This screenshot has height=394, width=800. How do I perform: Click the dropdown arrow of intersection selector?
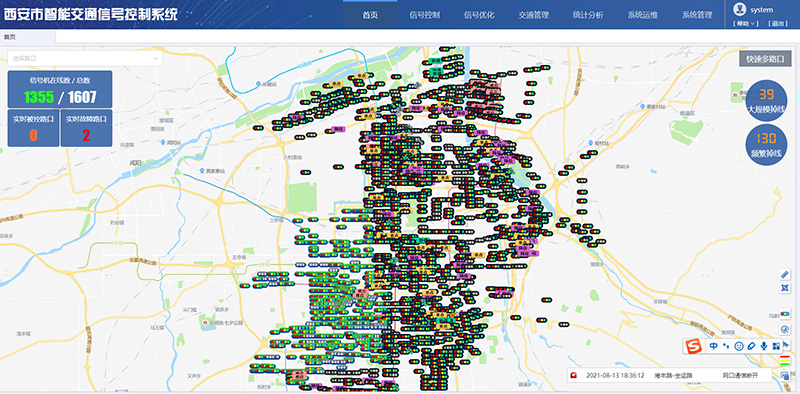[x=156, y=59]
